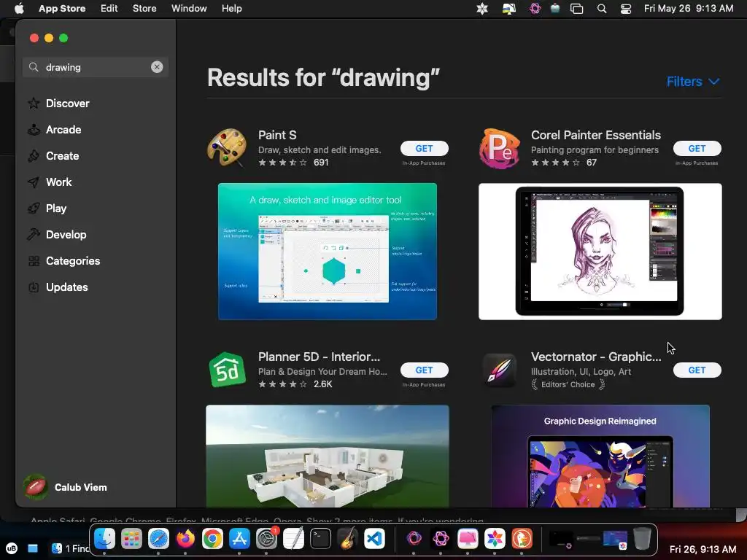Click the search field containing drawing
The height and width of the screenshot is (560, 747).
pyautogui.click(x=96, y=67)
